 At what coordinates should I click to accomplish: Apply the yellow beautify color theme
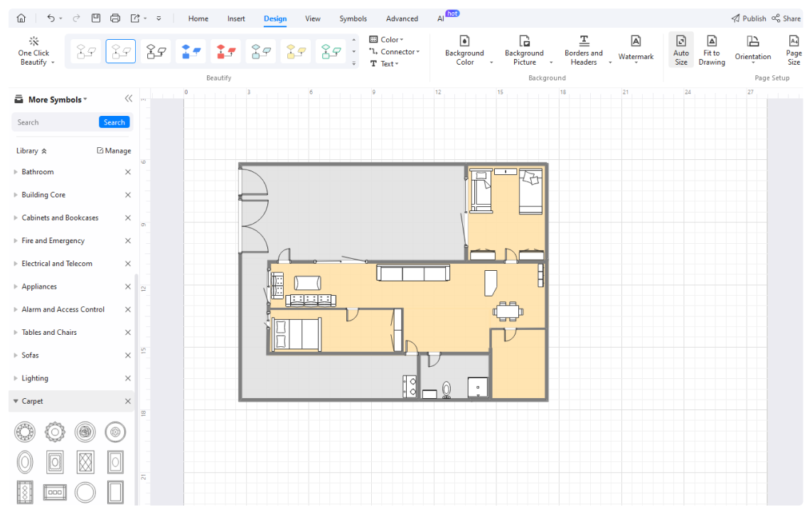point(295,50)
